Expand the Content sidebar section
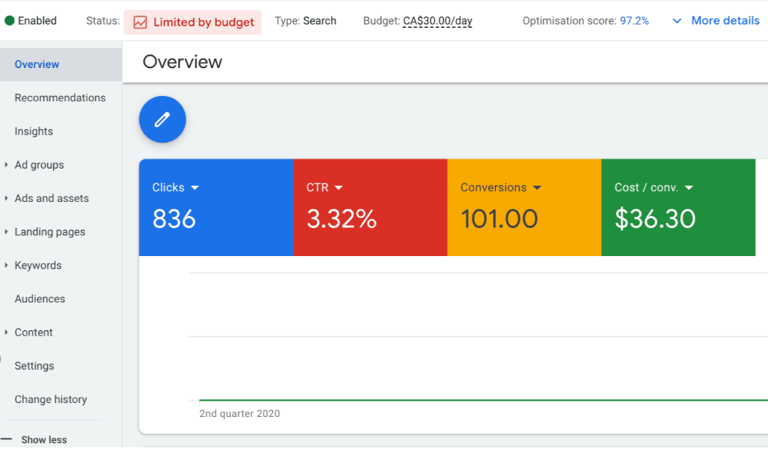This screenshot has height=458, width=768. pos(6,332)
